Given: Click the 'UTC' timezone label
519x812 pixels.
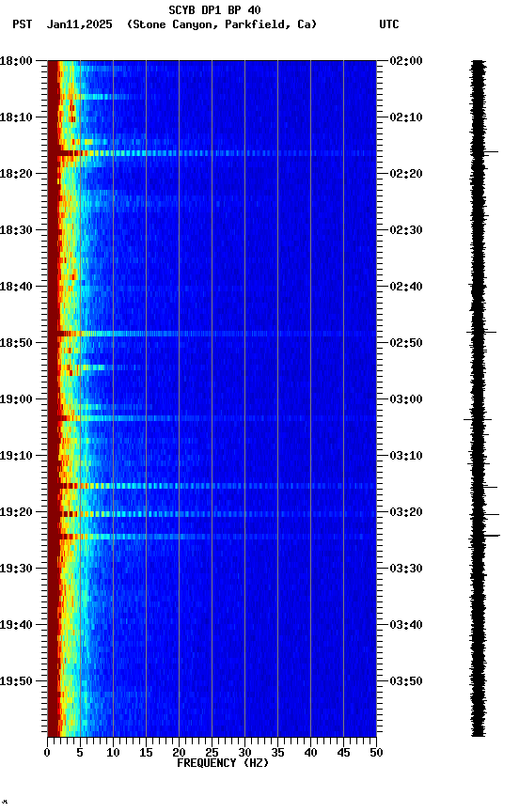Looking at the screenshot, I should pyautogui.click(x=389, y=24).
